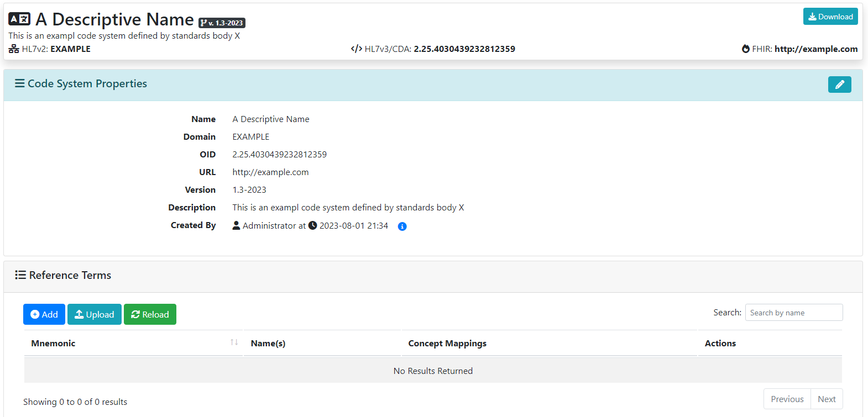Click the language icon beside the page title
Image resolution: width=868 pixels, height=417 pixels.
tap(19, 19)
